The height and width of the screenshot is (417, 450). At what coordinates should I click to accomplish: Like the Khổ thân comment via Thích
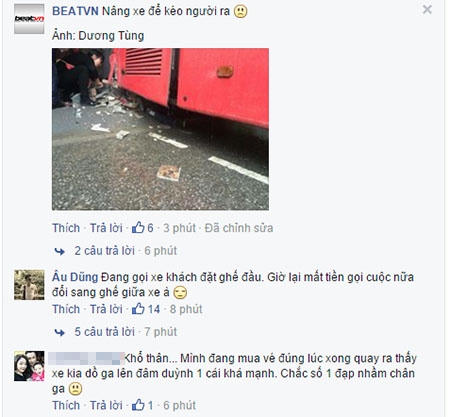pos(66,405)
